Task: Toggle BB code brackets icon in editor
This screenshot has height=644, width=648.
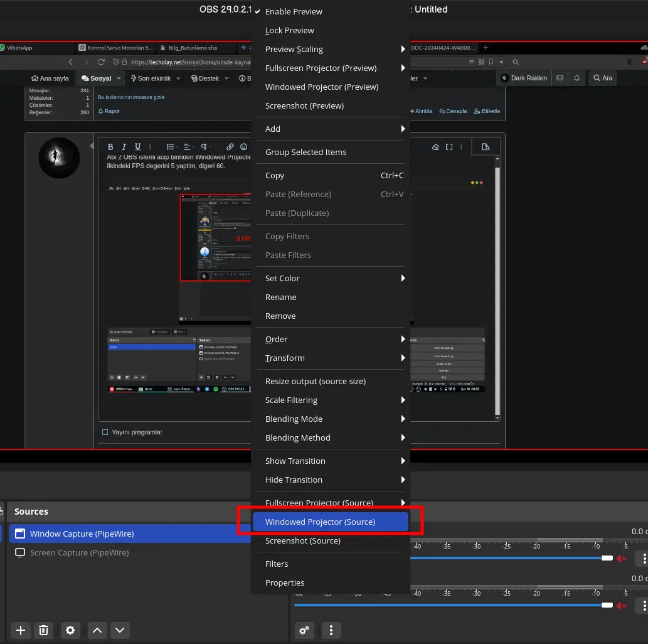Action: (x=449, y=147)
